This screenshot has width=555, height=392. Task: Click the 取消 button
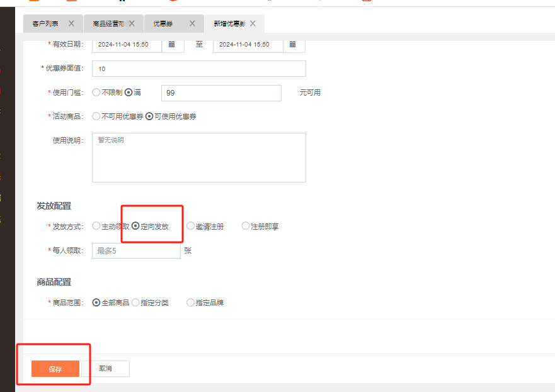click(105, 369)
